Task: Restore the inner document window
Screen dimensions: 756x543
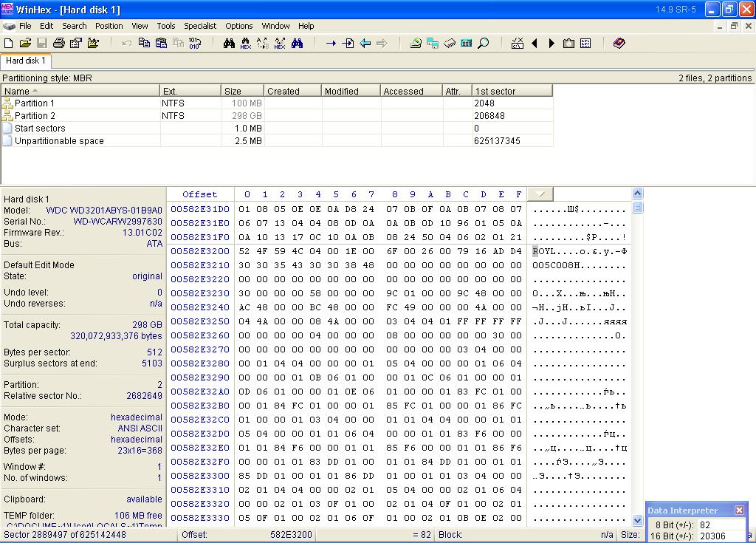Action: tap(735, 26)
